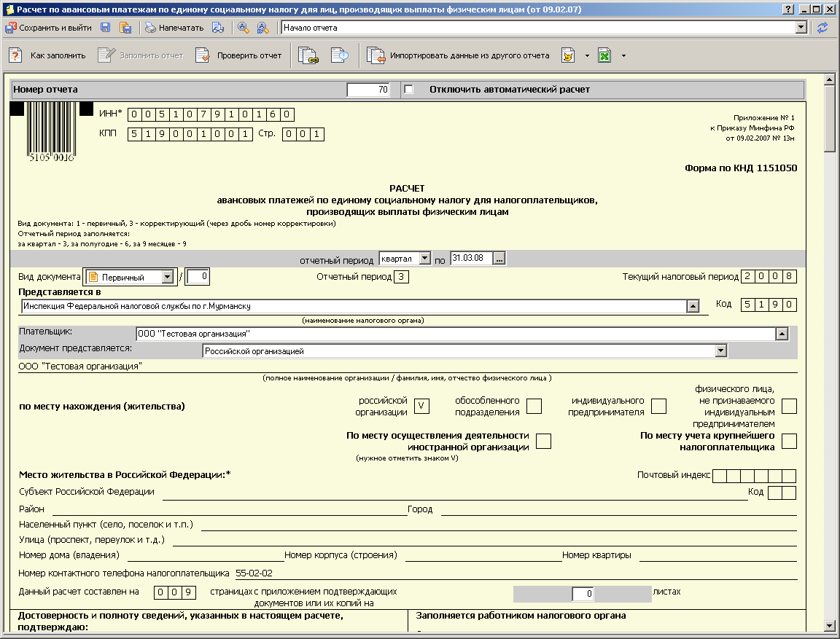Click the Текущий налоговый период 2008 boxes
The height and width of the screenshot is (639, 840).
coord(769,276)
